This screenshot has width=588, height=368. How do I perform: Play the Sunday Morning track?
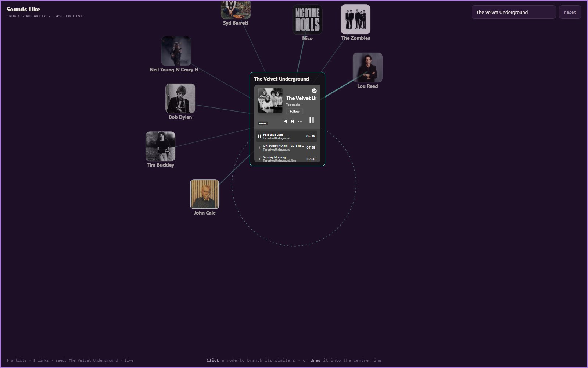pyautogui.click(x=287, y=159)
